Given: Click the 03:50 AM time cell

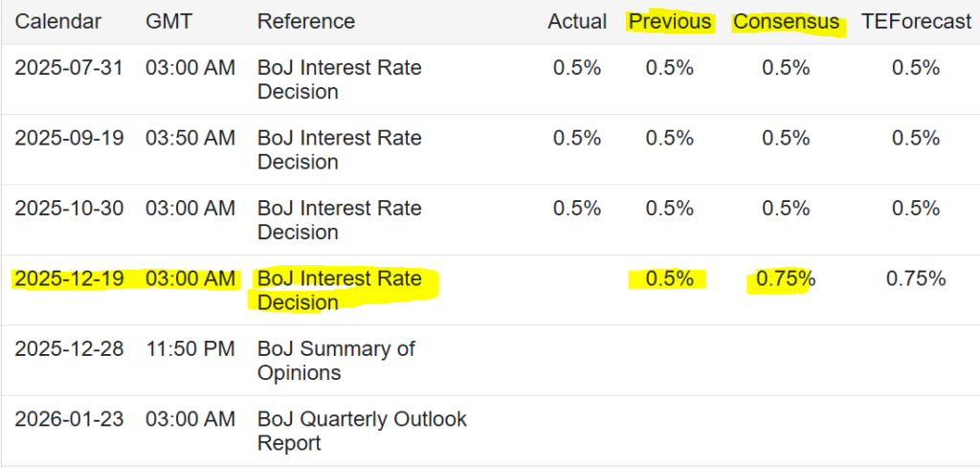Looking at the screenshot, I should point(190,138).
